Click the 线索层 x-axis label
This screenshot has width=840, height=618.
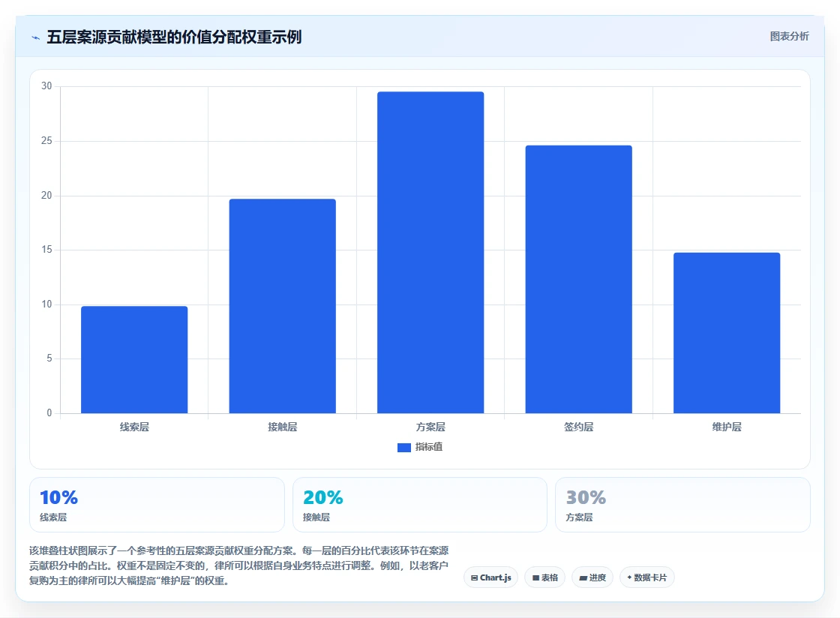(x=134, y=427)
